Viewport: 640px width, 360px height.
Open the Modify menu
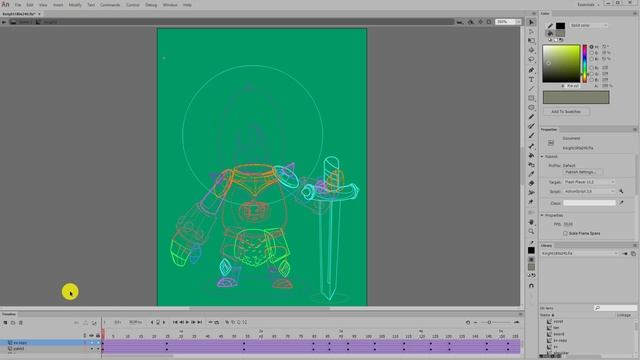click(x=75, y=5)
